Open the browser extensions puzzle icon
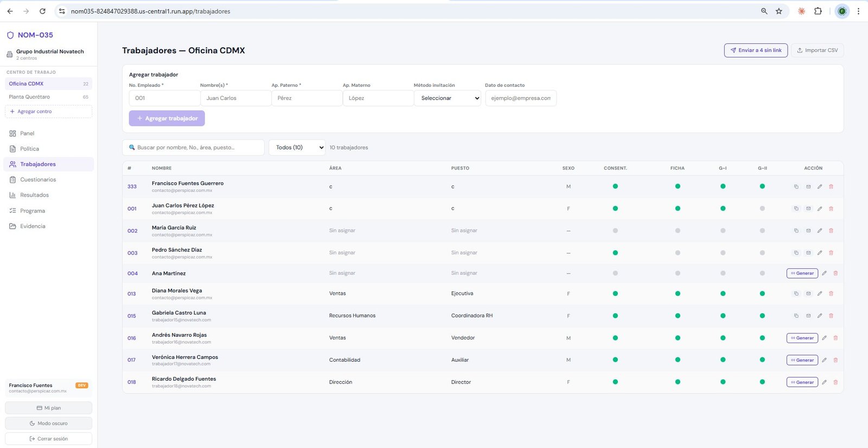Viewport: 868px width, 448px height. (818, 11)
